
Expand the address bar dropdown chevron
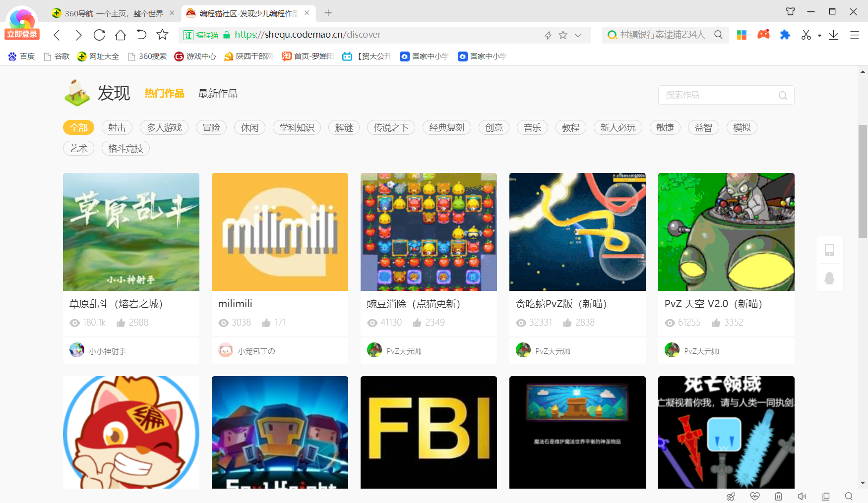[578, 35]
